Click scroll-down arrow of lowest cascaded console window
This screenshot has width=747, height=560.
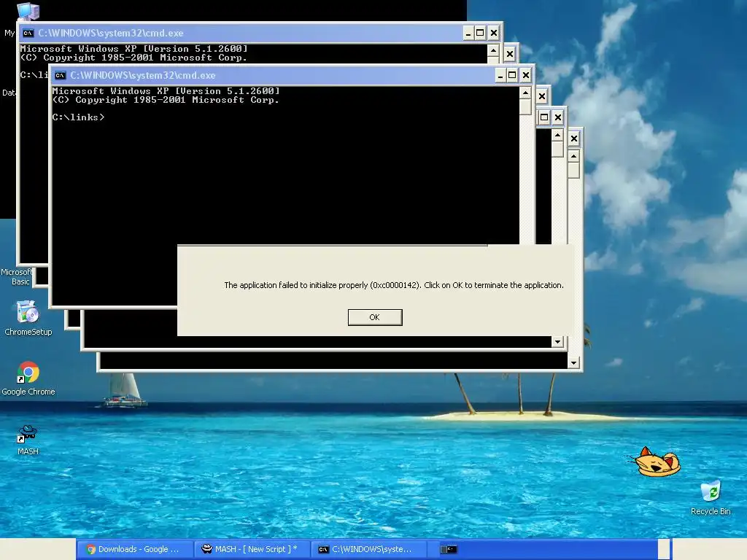click(x=573, y=363)
